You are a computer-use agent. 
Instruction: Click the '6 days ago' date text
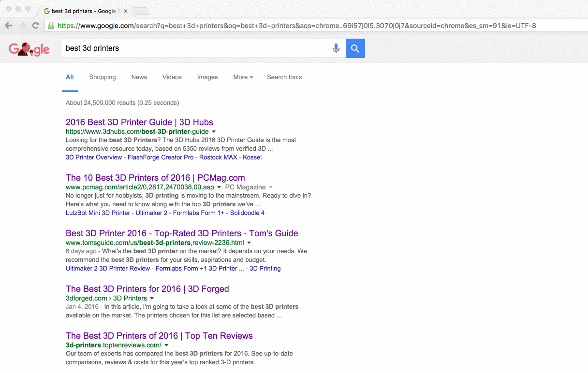(81, 251)
